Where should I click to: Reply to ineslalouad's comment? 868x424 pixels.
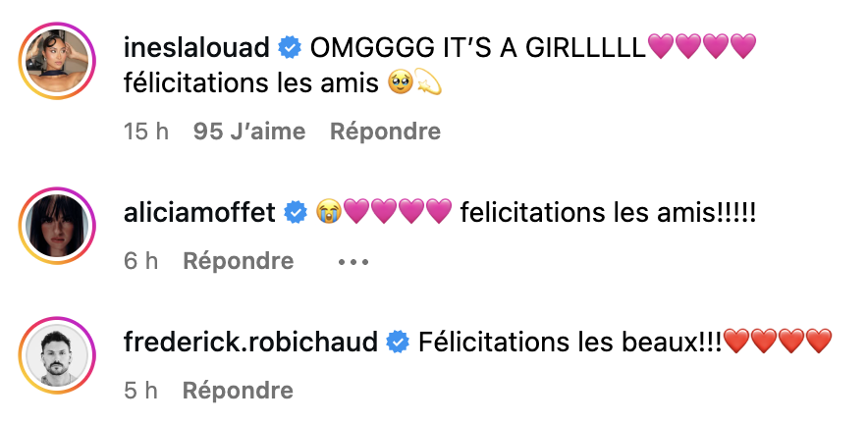coord(385,131)
